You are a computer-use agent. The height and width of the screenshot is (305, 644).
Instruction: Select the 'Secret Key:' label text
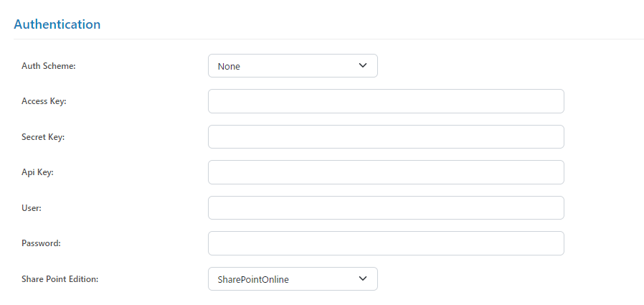pos(43,137)
